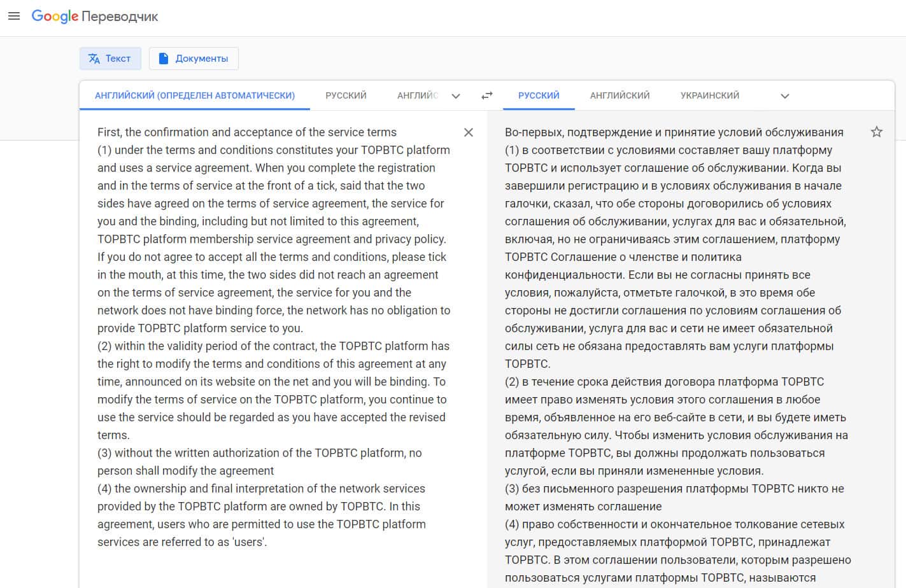Image resolution: width=906 pixels, height=588 pixels.
Task: Click the translated line "(3) без письменного разрешения"
Action: [674, 489]
